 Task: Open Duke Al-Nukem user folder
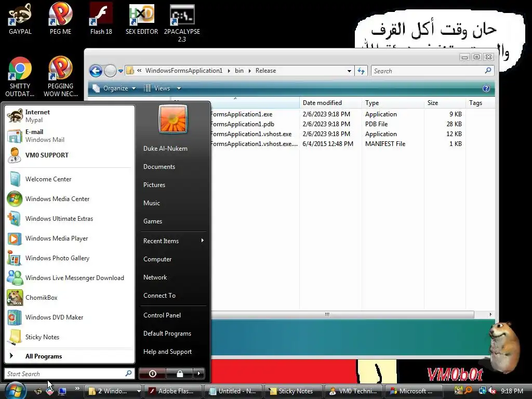[x=174, y=149]
